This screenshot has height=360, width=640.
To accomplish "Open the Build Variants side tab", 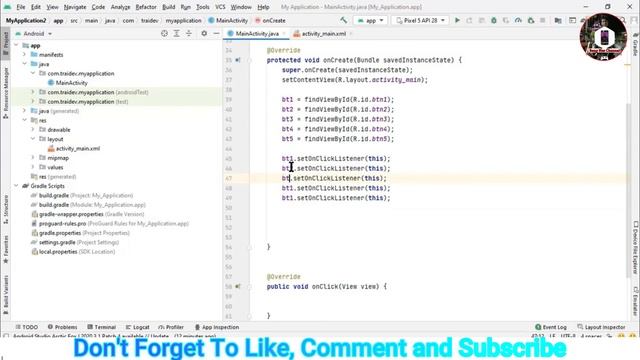I will pyautogui.click(x=6, y=295).
